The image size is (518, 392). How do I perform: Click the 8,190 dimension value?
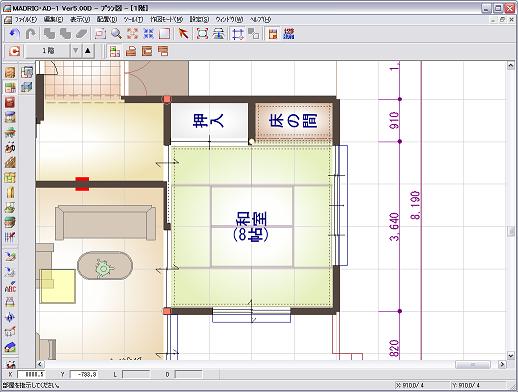click(415, 205)
